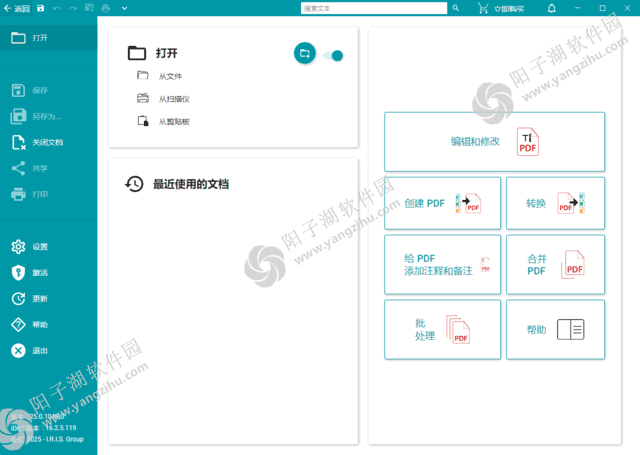Toggle the switch in the 打开 card
The width and height of the screenshot is (640, 455).
[x=333, y=55]
